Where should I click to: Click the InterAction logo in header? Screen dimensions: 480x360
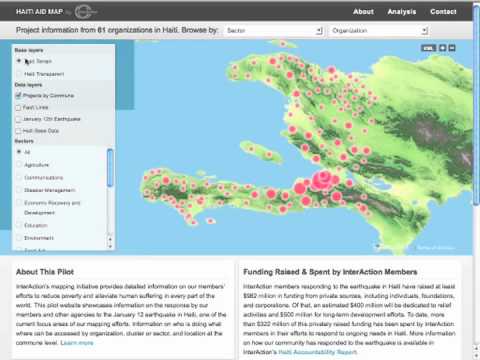tap(86, 12)
